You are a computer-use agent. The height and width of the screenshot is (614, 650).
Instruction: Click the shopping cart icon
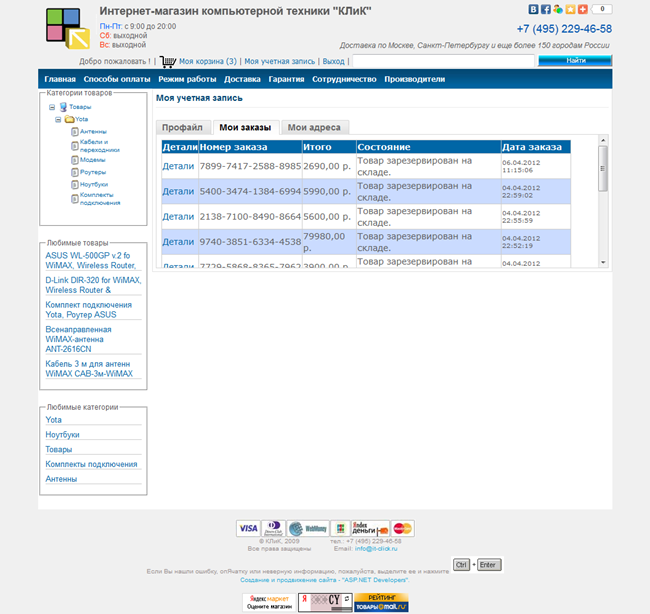pyautogui.click(x=167, y=61)
